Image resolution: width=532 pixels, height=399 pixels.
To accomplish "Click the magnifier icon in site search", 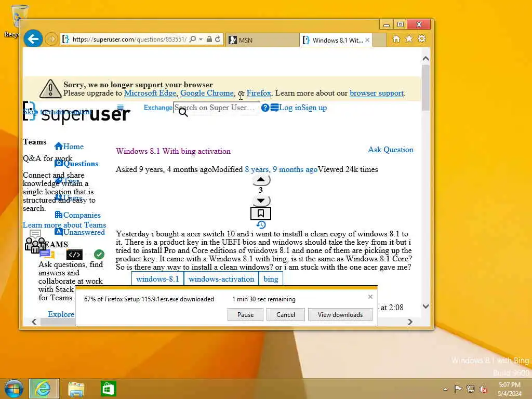I will pyautogui.click(x=183, y=112).
